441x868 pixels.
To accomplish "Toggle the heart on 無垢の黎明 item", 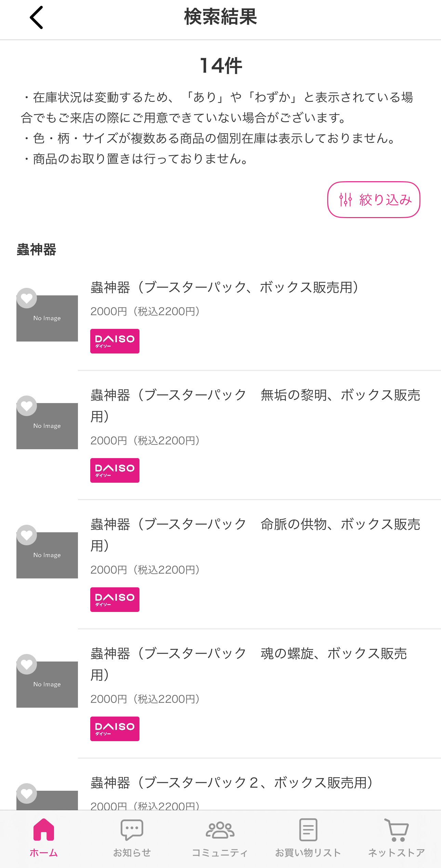I will click(x=27, y=406).
